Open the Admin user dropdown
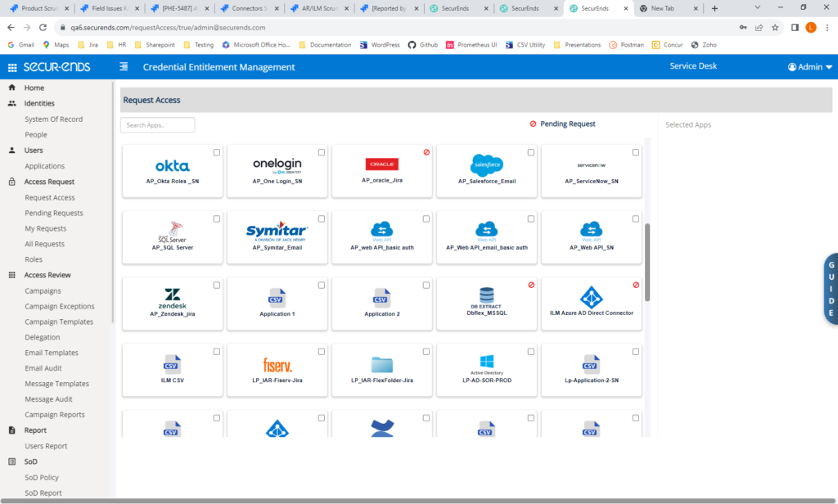The height and width of the screenshot is (504, 838). (809, 67)
